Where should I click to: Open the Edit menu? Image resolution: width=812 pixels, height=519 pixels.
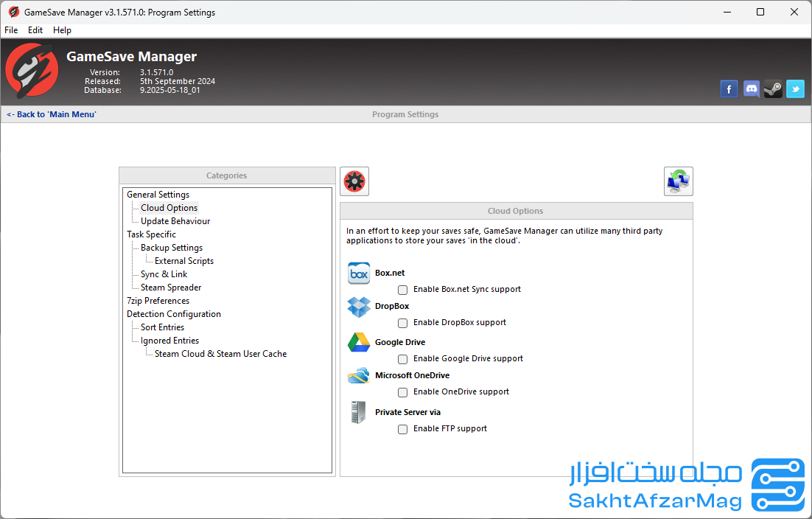35,30
